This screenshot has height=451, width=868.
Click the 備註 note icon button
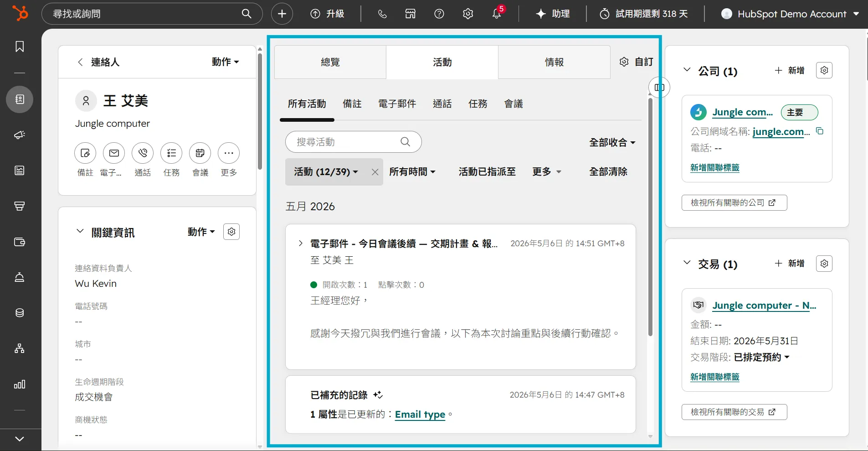tap(85, 153)
